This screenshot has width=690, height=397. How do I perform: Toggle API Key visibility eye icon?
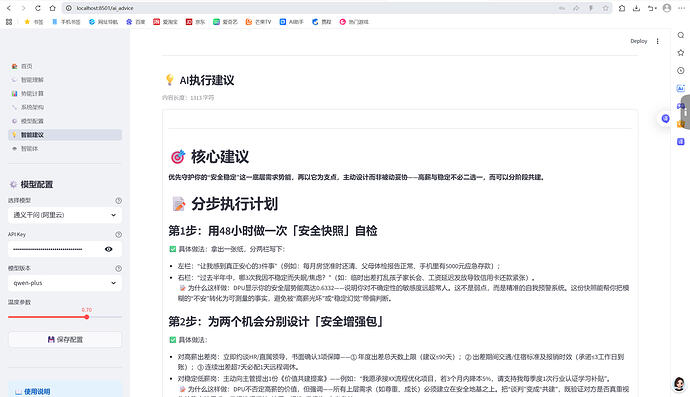[x=109, y=249]
